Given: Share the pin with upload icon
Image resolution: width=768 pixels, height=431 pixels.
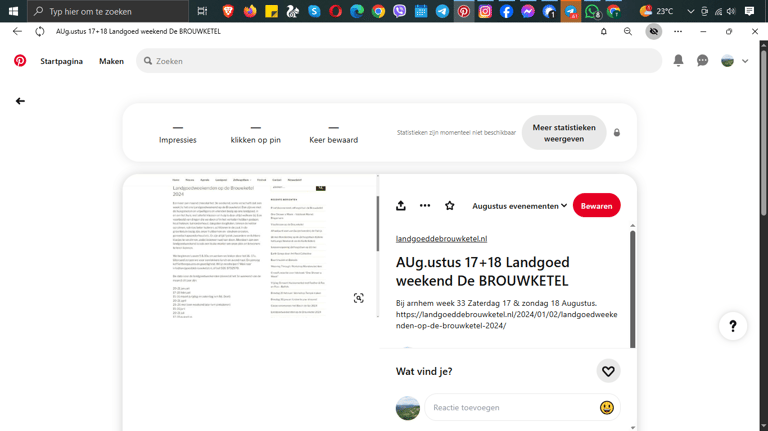Looking at the screenshot, I should pos(401,206).
